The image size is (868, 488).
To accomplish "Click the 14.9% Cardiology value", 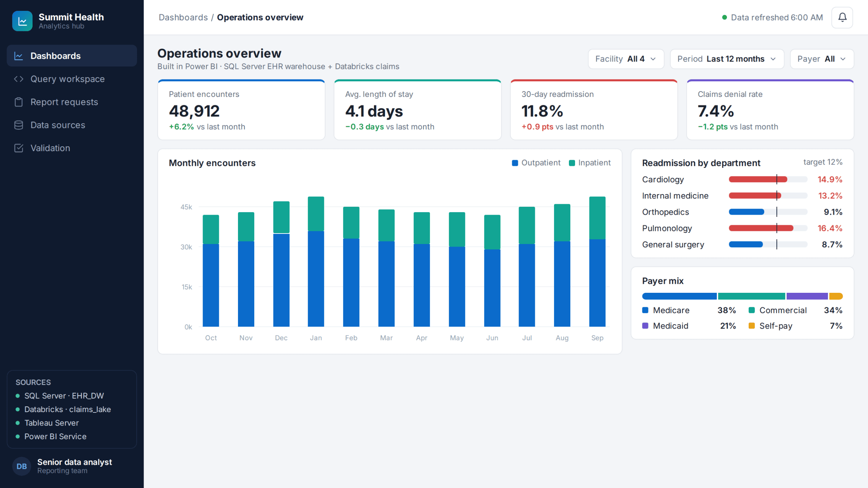I will pos(830,179).
